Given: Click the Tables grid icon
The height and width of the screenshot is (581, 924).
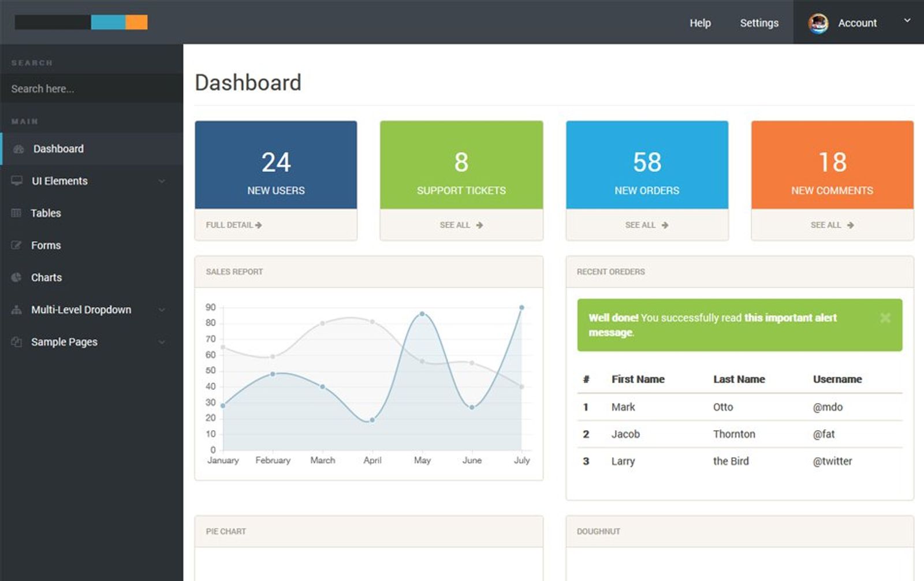Looking at the screenshot, I should pyautogui.click(x=16, y=213).
